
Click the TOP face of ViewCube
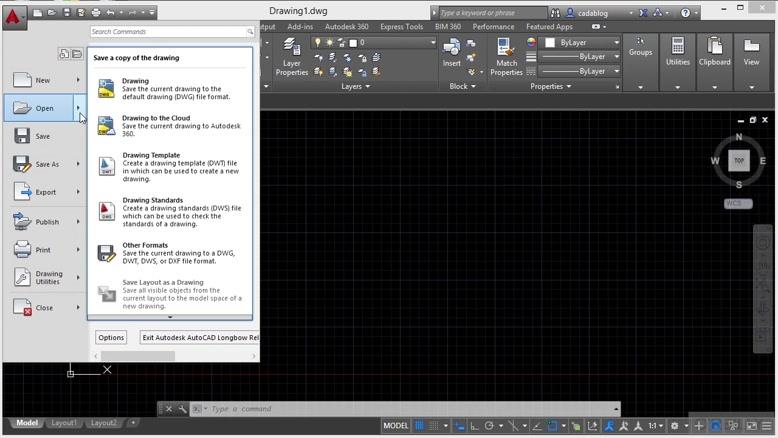(x=739, y=160)
